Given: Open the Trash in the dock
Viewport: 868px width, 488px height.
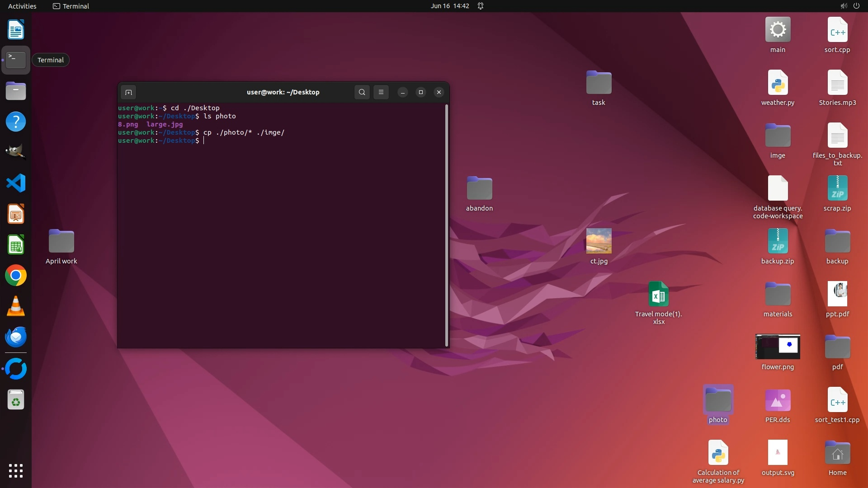Looking at the screenshot, I should pos(16,400).
